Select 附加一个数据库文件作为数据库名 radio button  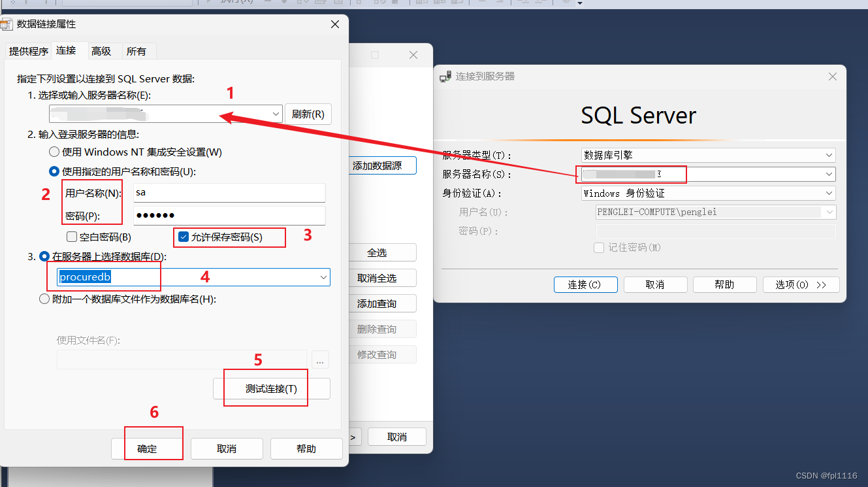pyautogui.click(x=44, y=299)
